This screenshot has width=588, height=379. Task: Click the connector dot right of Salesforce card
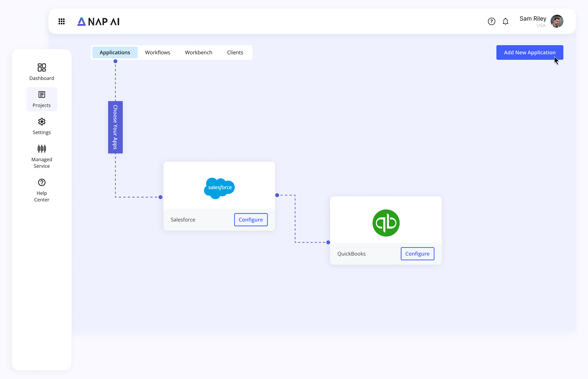tap(277, 195)
